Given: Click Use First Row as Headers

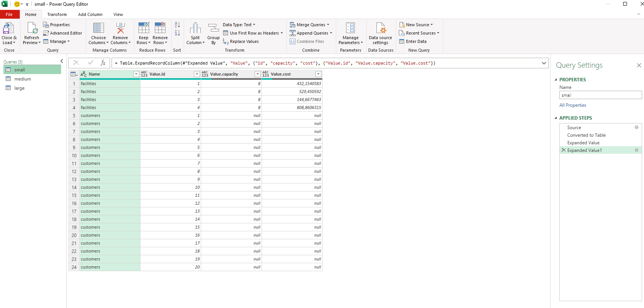Looking at the screenshot, I should click(x=250, y=33).
